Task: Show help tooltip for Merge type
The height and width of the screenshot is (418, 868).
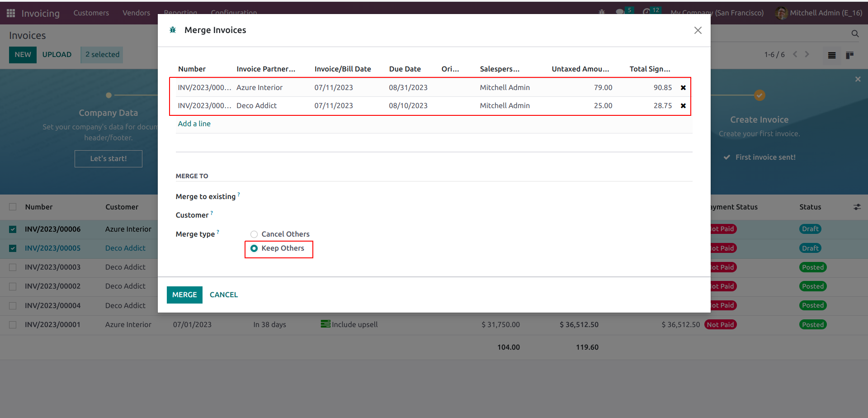Action: (218, 232)
